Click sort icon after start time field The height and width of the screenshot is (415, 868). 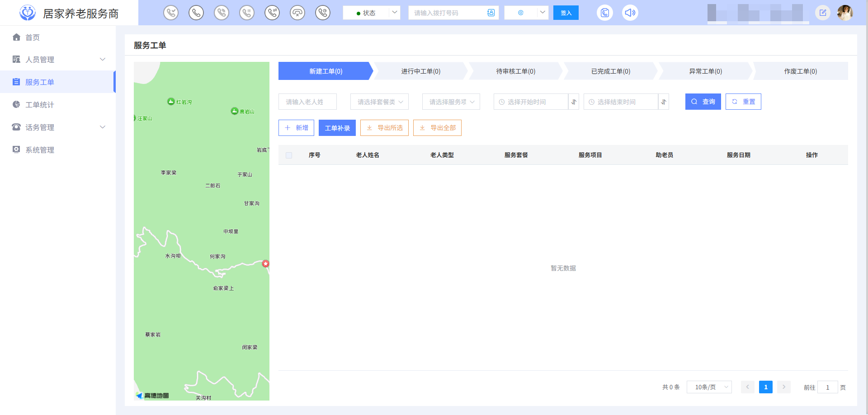pyautogui.click(x=574, y=102)
